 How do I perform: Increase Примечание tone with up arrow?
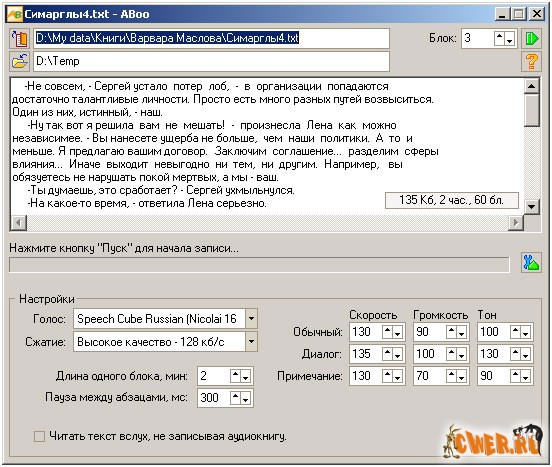[515, 376]
